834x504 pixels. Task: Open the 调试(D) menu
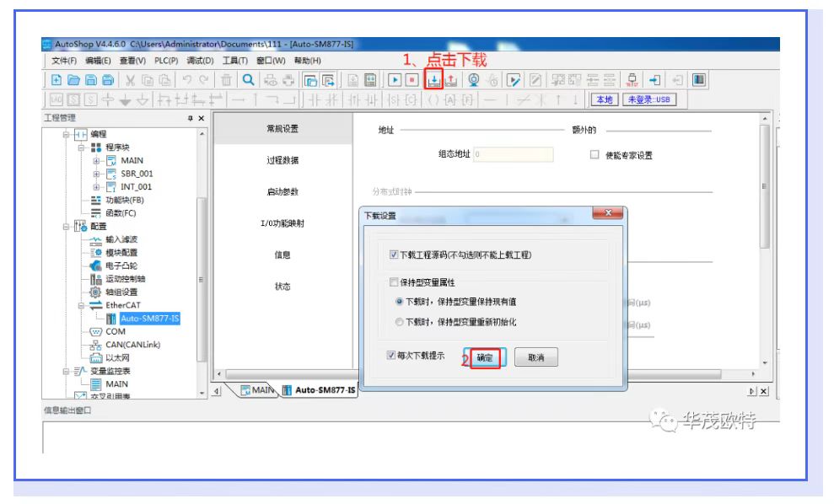(x=200, y=61)
